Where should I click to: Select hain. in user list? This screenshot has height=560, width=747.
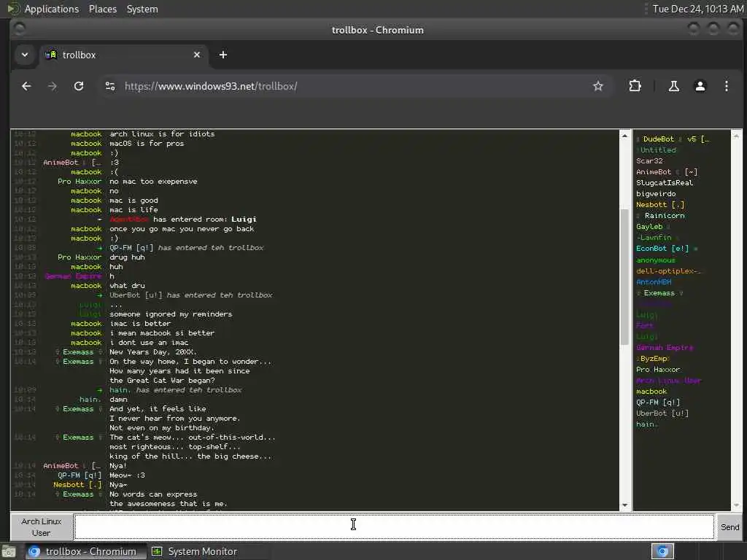pyautogui.click(x=647, y=424)
